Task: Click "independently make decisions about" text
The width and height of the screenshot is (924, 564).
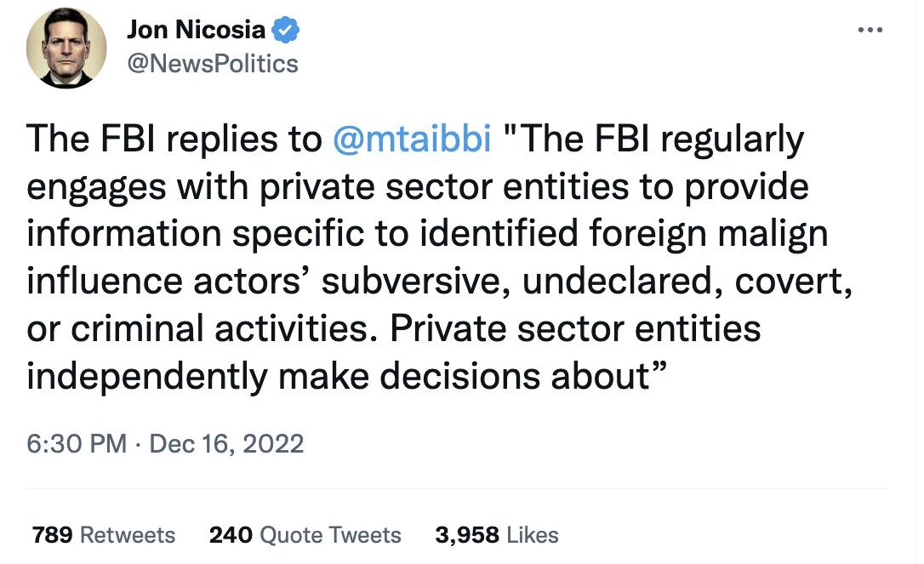Action: click(337, 377)
